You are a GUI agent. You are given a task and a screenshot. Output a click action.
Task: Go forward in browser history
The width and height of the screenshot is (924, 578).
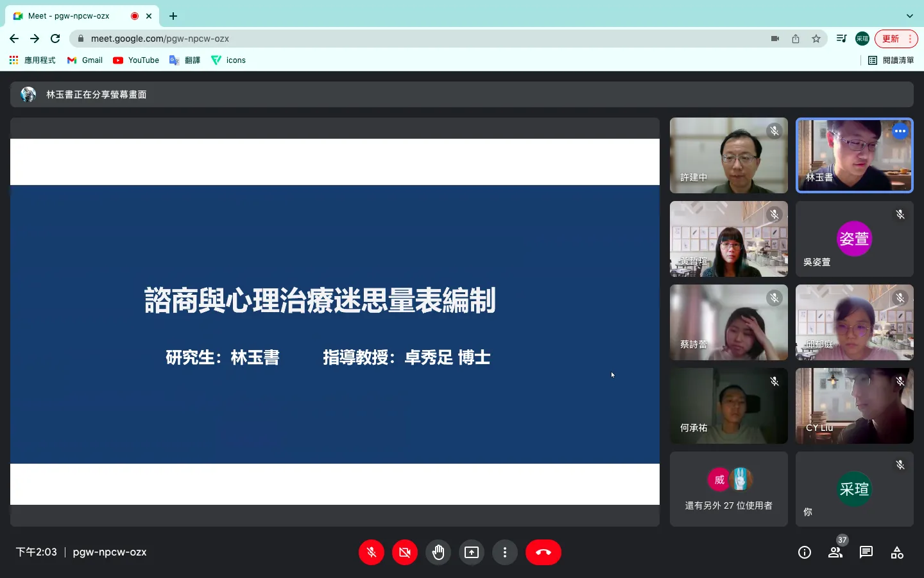pyautogui.click(x=35, y=39)
